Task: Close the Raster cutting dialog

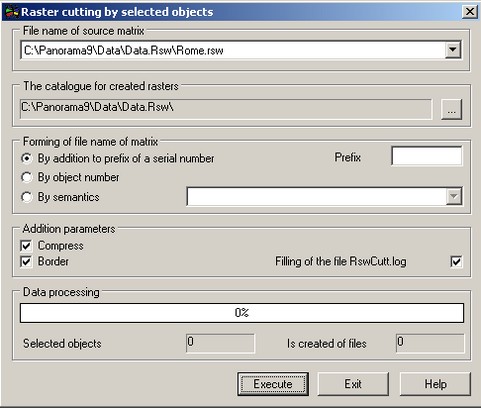Action: click(x=470, y=12)
